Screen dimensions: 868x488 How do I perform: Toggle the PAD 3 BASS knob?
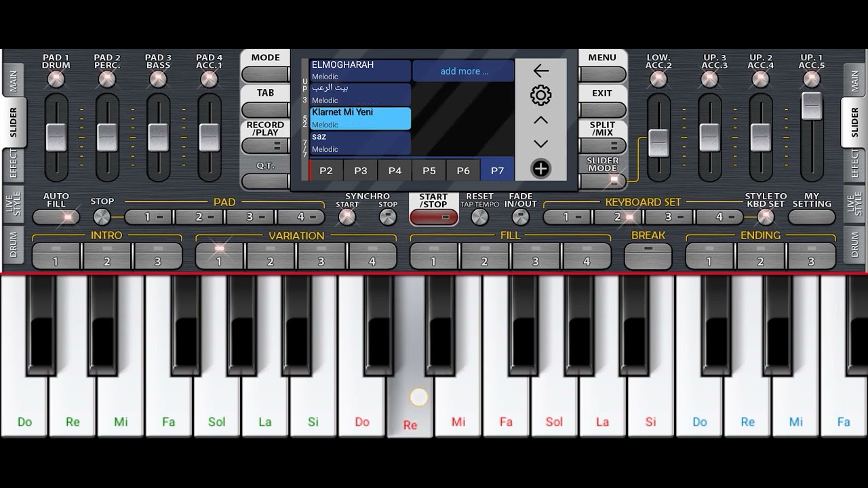click(x=158, y=79)
